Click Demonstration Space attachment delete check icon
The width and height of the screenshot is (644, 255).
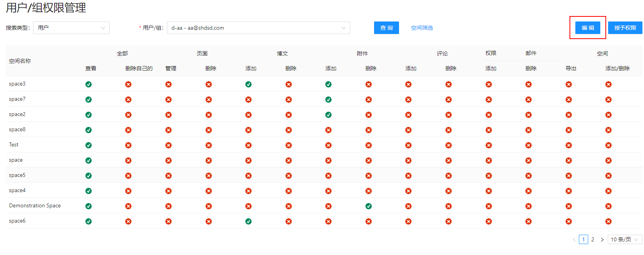click(x=369, y=206)
